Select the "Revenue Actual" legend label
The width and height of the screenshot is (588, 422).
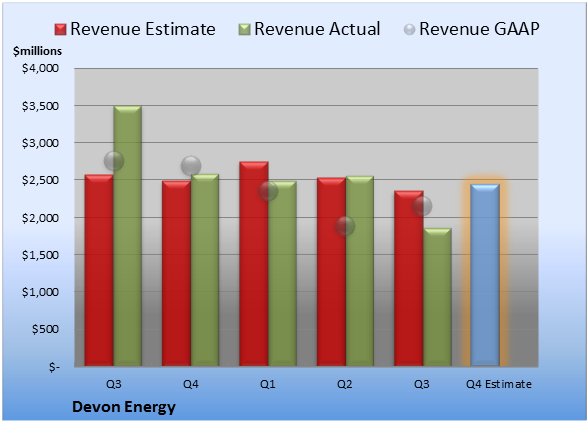[317, 29]
